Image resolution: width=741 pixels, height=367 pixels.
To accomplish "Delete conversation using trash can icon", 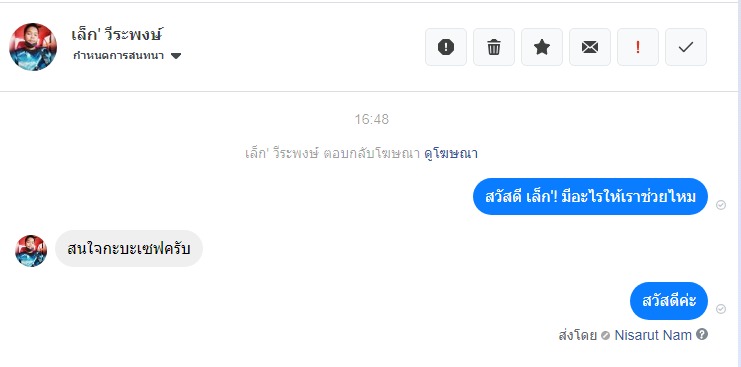I will pyautogui.click(x=494, y=47).
